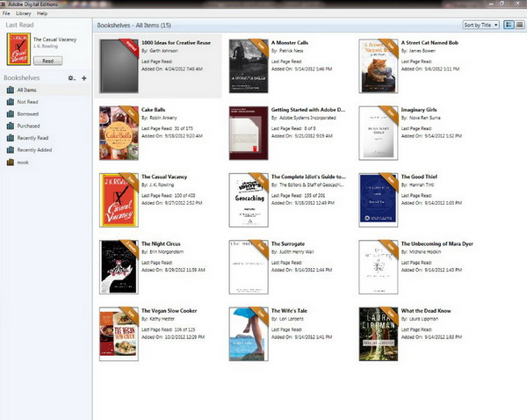Click the Recently Added bookshelf icon

point(10,150)
